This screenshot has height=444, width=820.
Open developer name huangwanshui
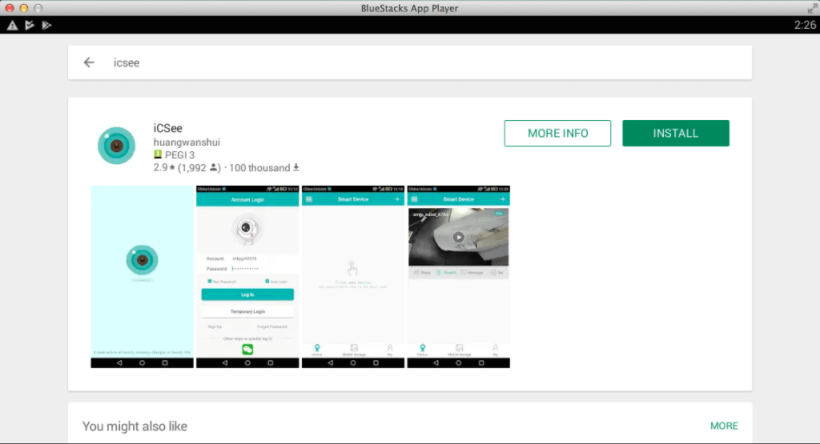(x=187, y=142)
